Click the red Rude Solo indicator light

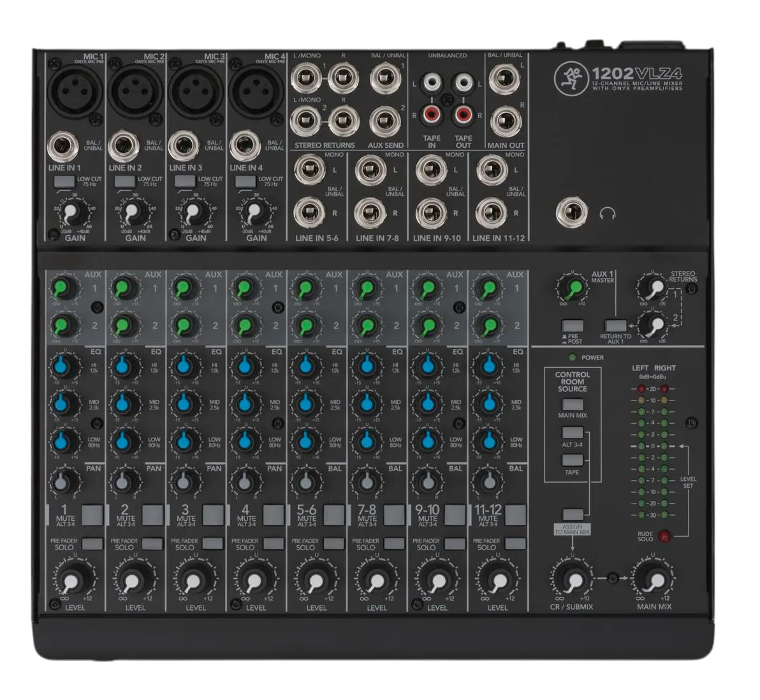point(665,536)
